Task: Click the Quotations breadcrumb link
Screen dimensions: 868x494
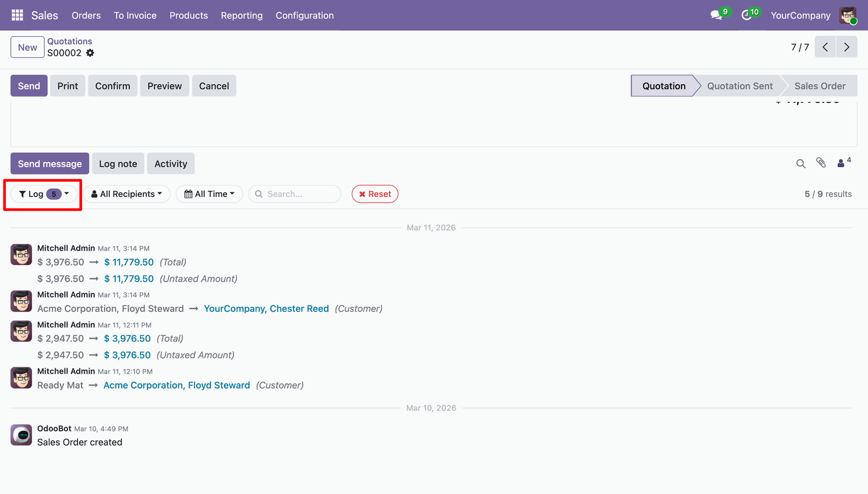Action: point(70,41)
